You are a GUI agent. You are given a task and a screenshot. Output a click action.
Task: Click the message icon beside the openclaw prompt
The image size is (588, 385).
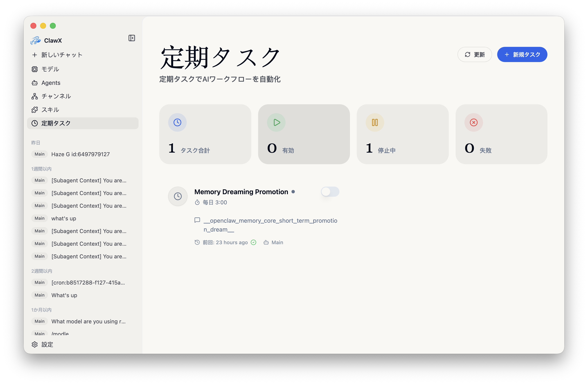point(197,220)
